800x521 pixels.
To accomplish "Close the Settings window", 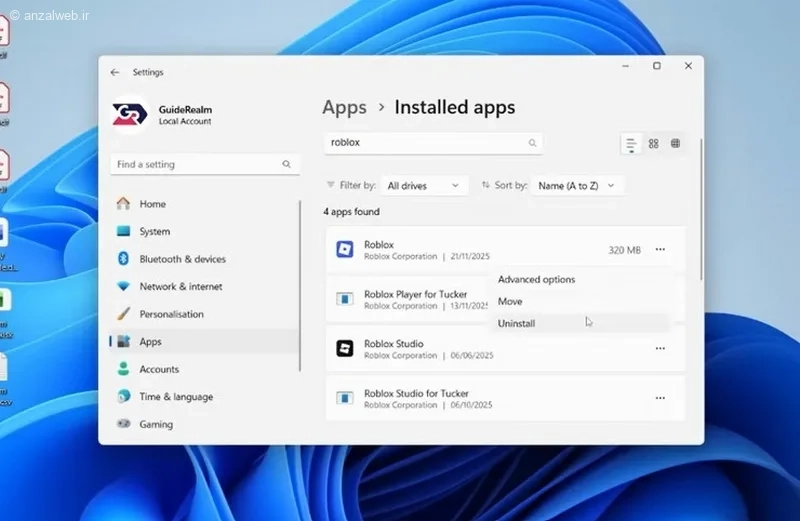I will (x=688, y=66).
